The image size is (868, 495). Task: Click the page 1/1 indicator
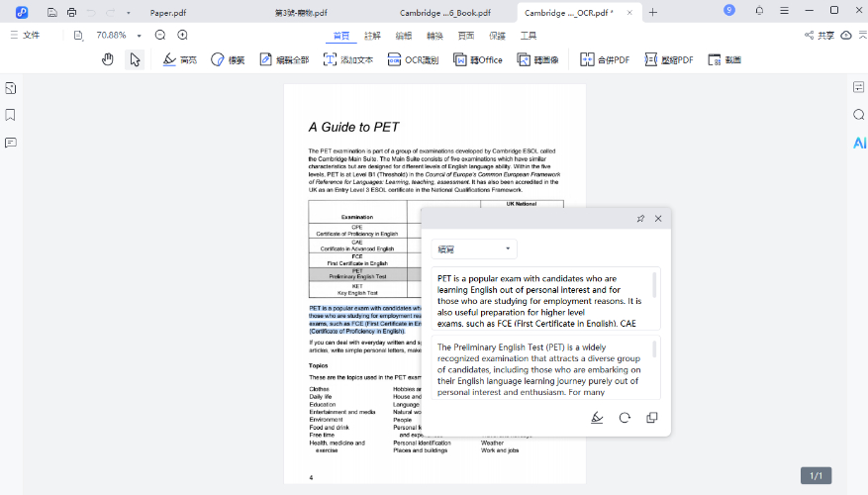click(816, 476)
